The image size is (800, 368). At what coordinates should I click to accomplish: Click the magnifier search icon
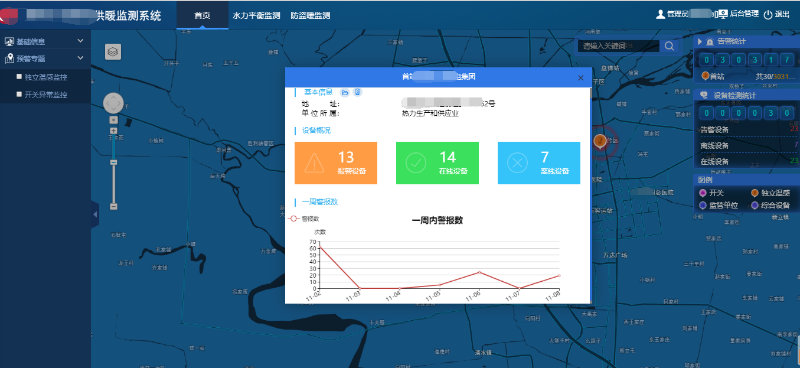click(x=669, y=46)
